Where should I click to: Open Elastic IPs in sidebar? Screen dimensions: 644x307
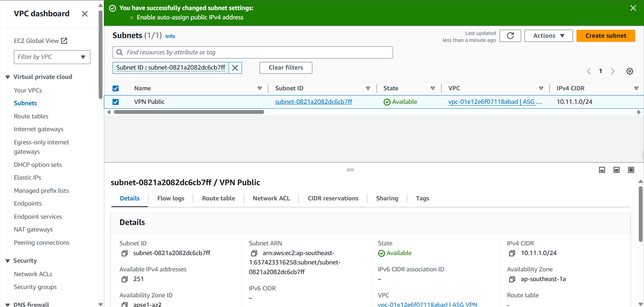(x=27, y=178)
